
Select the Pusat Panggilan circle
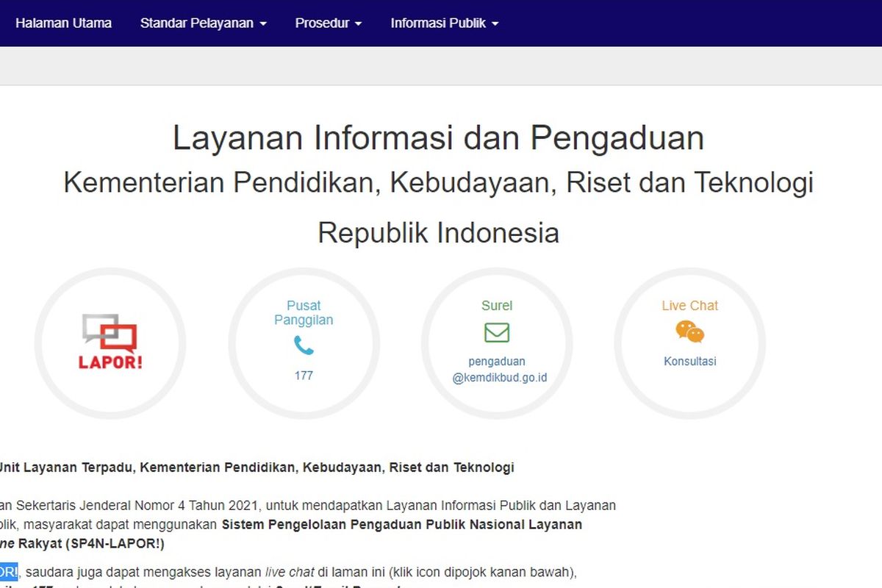(x=304, y=344)
